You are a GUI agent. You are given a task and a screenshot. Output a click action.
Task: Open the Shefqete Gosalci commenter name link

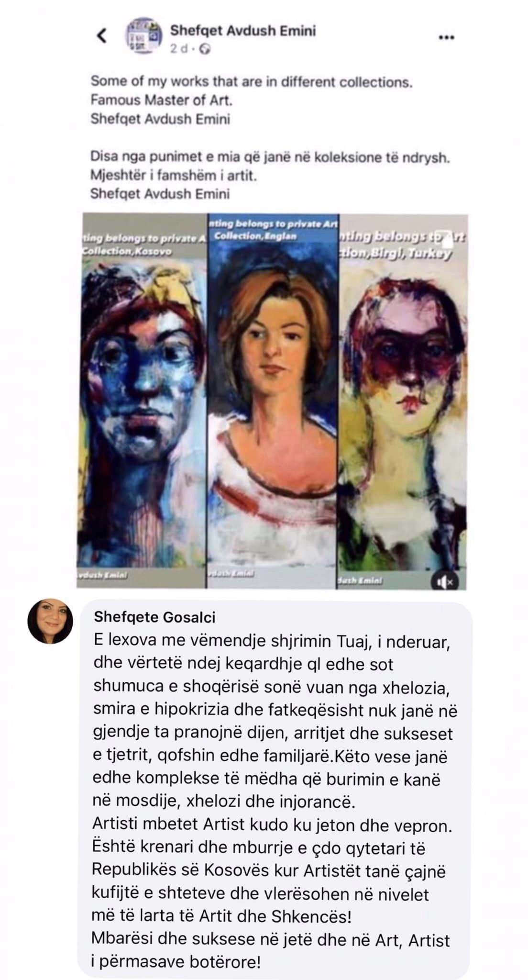coord(154,617)
